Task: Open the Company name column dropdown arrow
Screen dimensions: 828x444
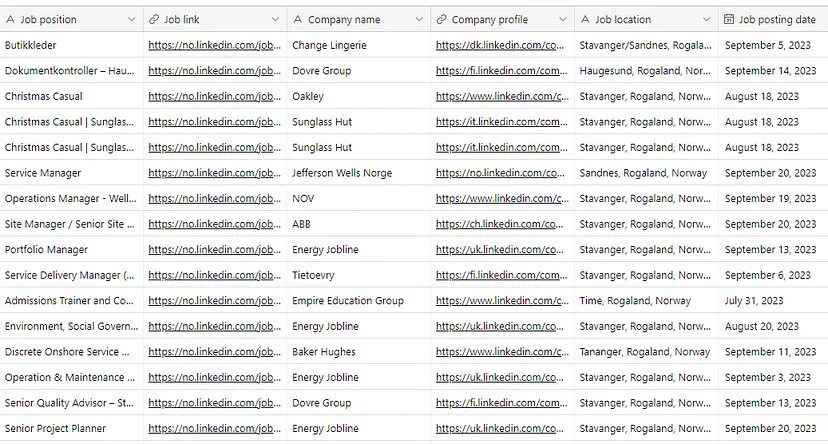Action: coord(420,19)
